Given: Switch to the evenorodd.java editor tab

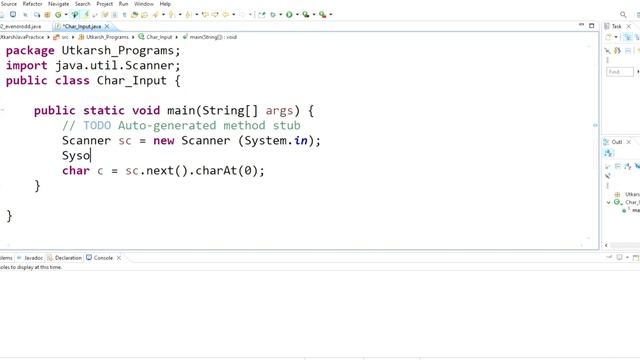Looking at the screenshot, I should (x=21, y=26).
